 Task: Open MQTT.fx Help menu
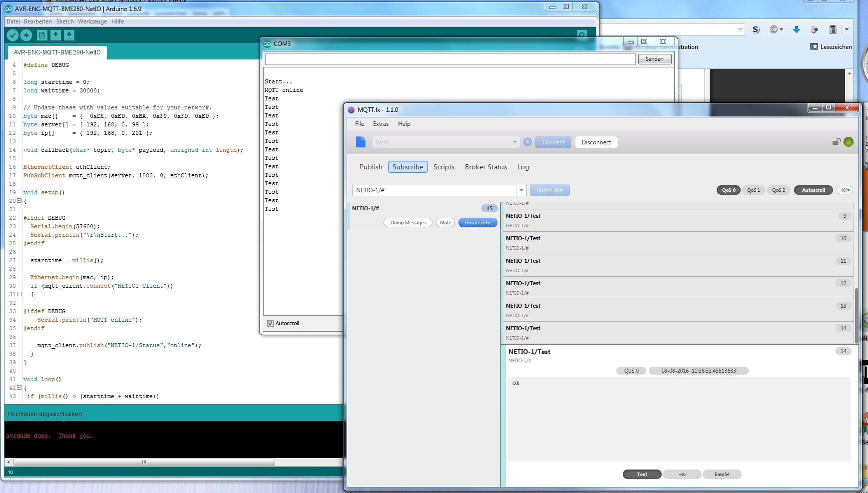click(x=404, y=124)
